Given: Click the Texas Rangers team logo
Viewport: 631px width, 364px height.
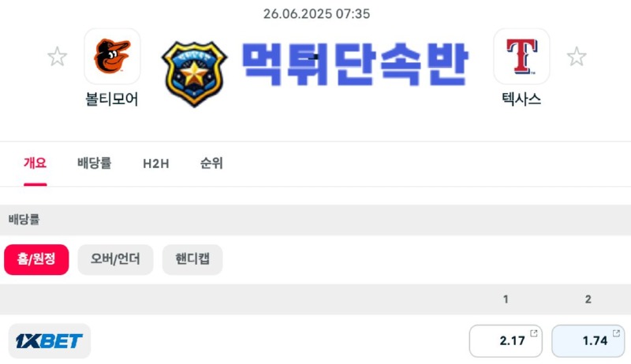Looking at the screenshot, I should (x=521, y=56).
